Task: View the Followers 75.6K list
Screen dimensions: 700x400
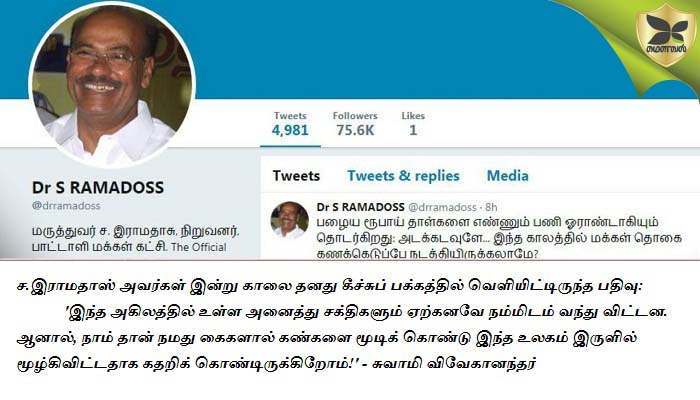Action: pos(355,124)
